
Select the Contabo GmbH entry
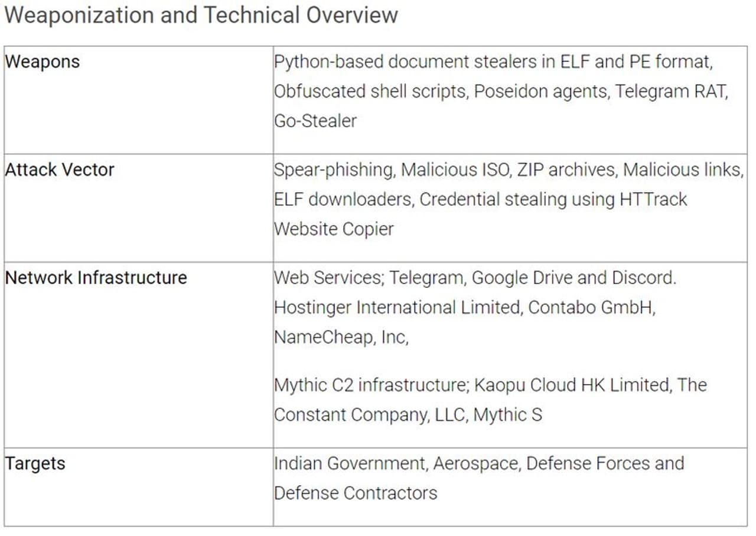591,307
